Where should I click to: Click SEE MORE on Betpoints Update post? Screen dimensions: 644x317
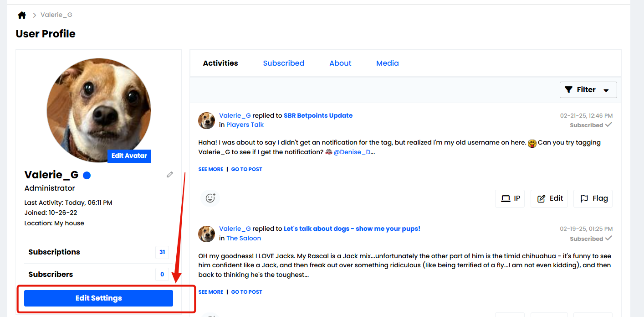click(211, 169)
